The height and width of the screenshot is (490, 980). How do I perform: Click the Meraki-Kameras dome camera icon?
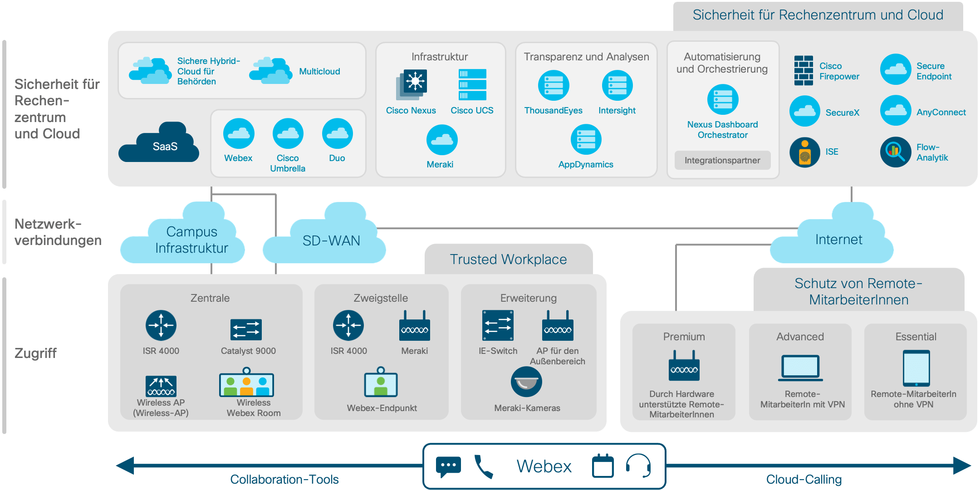pos(526,382)
